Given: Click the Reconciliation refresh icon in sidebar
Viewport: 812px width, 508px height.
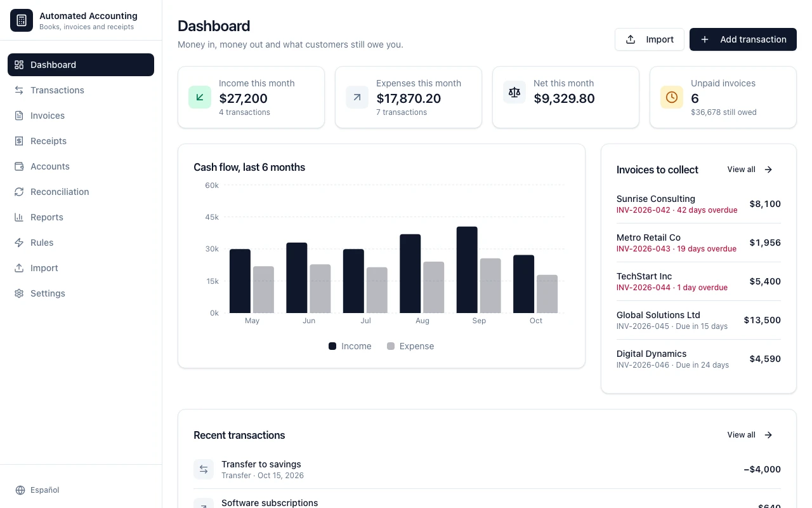Looking at the screenshot, I should pyautogui.click(x=19, y=192).
